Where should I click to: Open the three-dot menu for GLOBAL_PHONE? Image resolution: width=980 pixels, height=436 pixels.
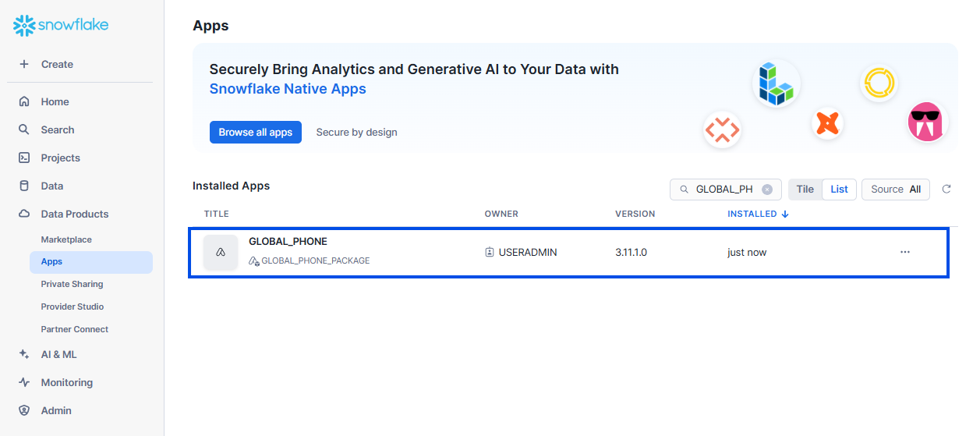[905, 252]
